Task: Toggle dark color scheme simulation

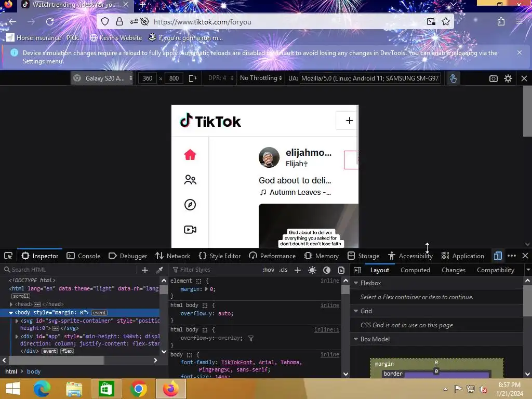Action: 327,270
